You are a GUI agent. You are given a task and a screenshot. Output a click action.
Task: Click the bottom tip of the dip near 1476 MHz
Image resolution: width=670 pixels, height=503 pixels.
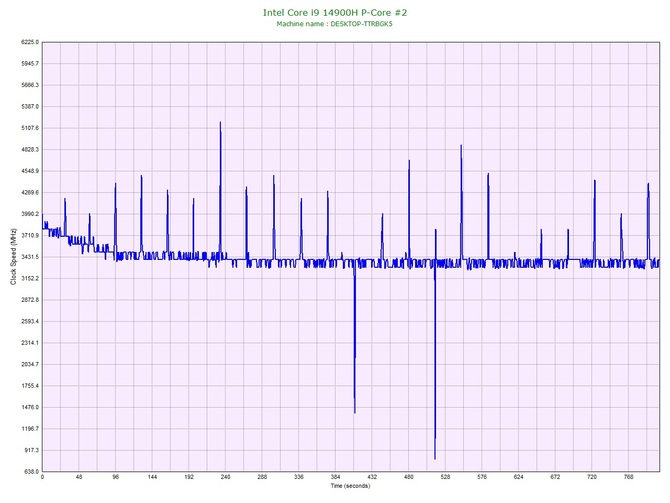[x=355, y=412]
